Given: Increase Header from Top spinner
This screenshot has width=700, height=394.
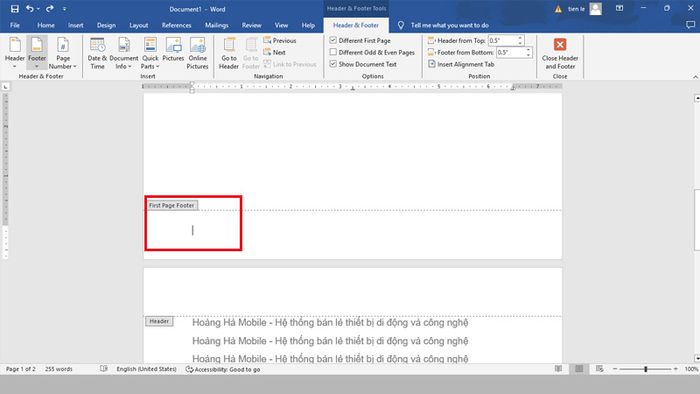Looking at the screenshot, I should tap(520, 38).
